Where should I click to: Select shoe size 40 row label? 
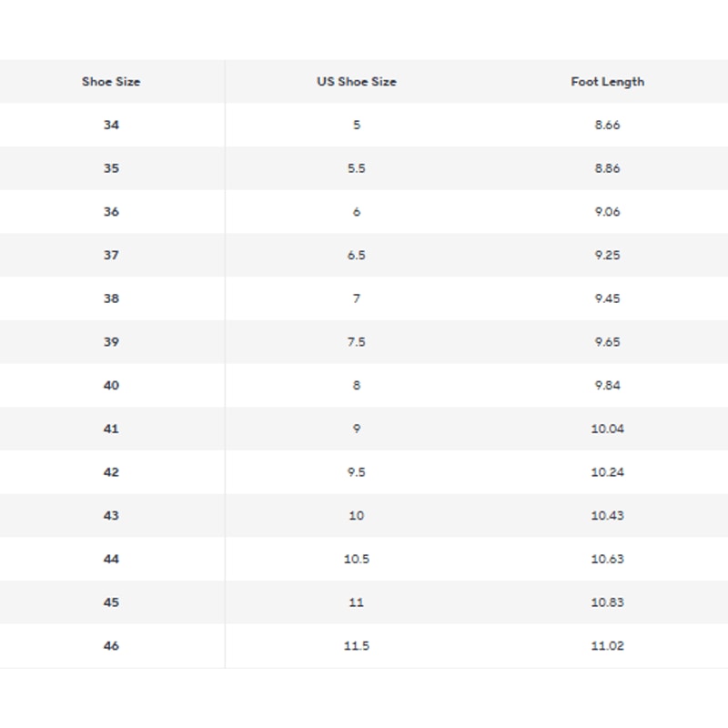pos(111,386)
